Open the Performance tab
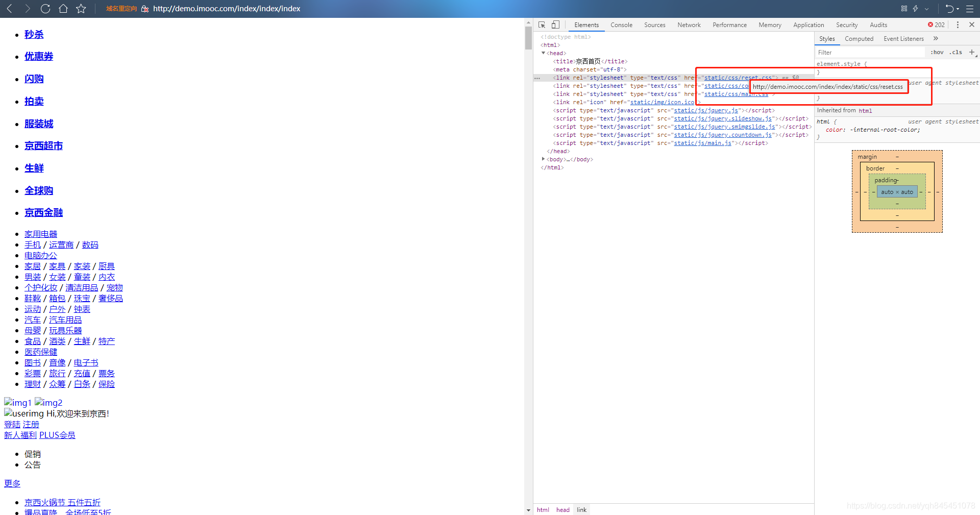This screenshot has height=515, width=980. 729,24
